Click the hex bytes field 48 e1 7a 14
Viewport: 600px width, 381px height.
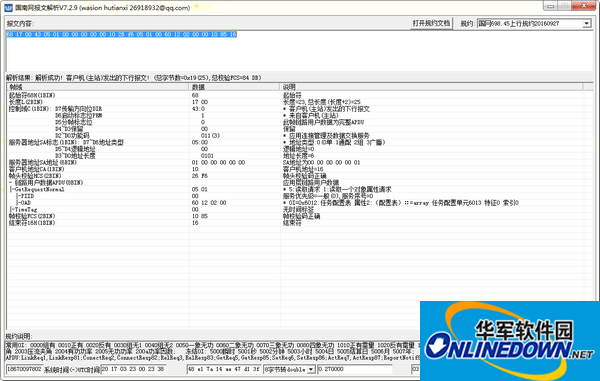point(224,370)
